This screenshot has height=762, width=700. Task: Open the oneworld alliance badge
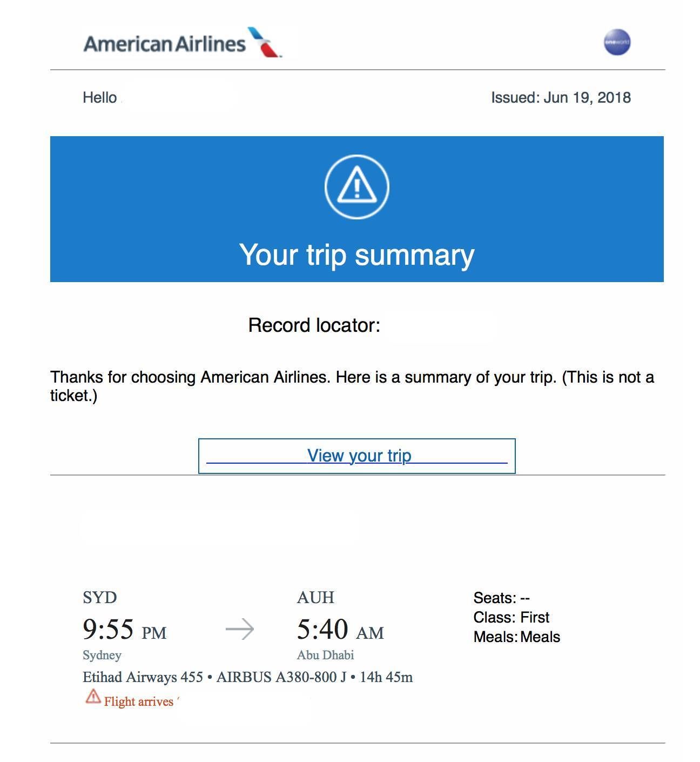617,42
